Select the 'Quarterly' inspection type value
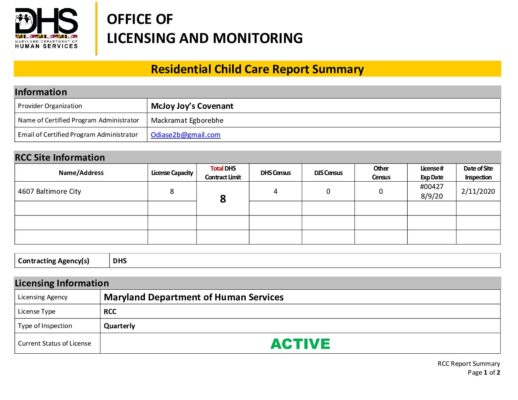518x400 pixels. [x=119, y=326]
